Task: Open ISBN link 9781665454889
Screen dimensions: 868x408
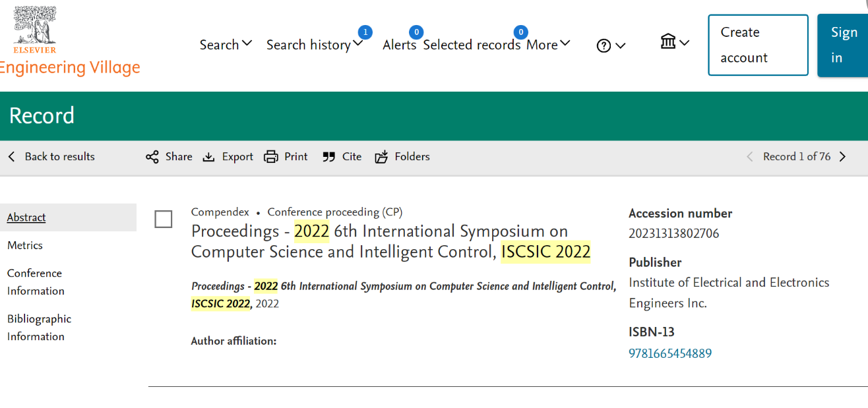Action: click(x=670, y=353)
